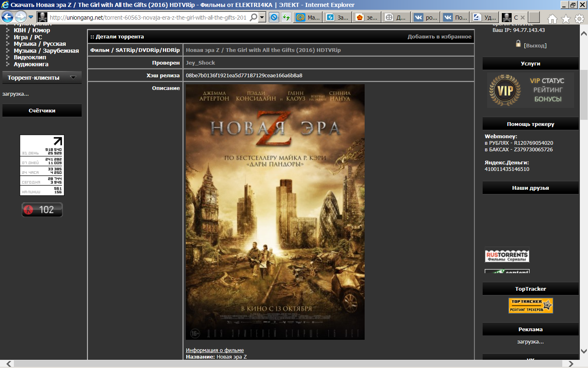Click the VIP статус banner
588x368 pixels.
tap(530, 90)
